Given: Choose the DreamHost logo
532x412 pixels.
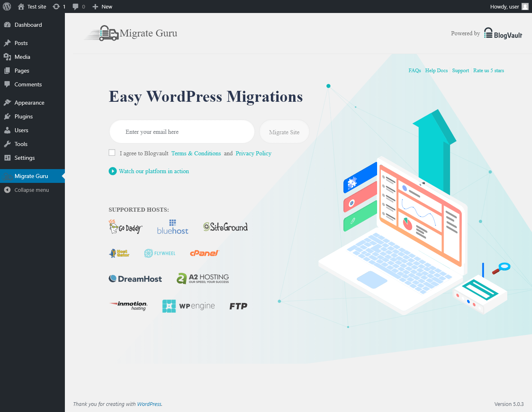Looking at the screenshot, I should point(135,279).
